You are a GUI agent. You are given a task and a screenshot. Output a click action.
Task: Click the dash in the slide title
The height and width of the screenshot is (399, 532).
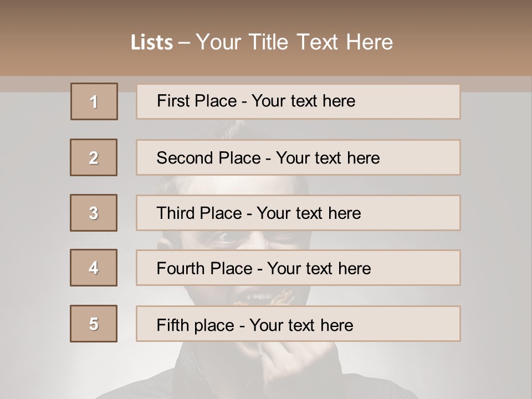click(185, 43)
